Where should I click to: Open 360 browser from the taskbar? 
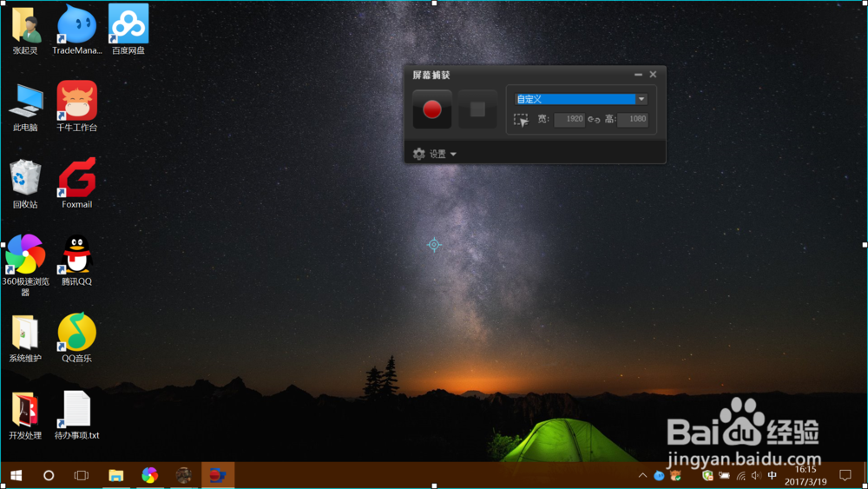(149, 475)
